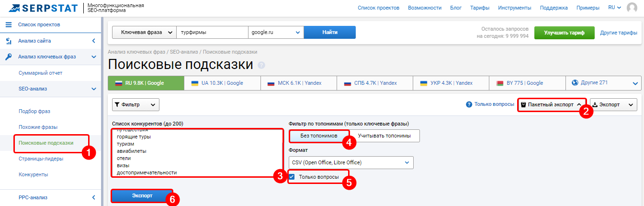Click the green Улучшить тариф button
644x206 pixels.
(564, 33)
